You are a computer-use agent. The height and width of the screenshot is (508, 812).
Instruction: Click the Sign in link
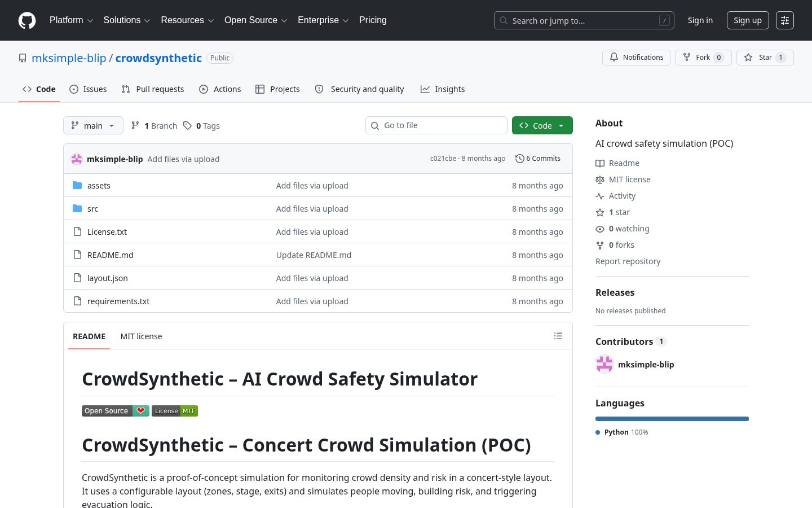tap(700, 20)
